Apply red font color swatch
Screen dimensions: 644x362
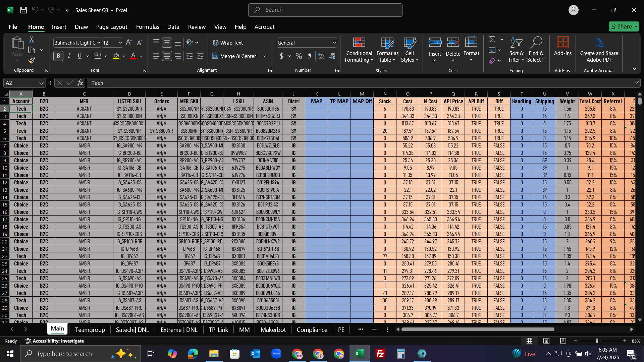(133, 56)
